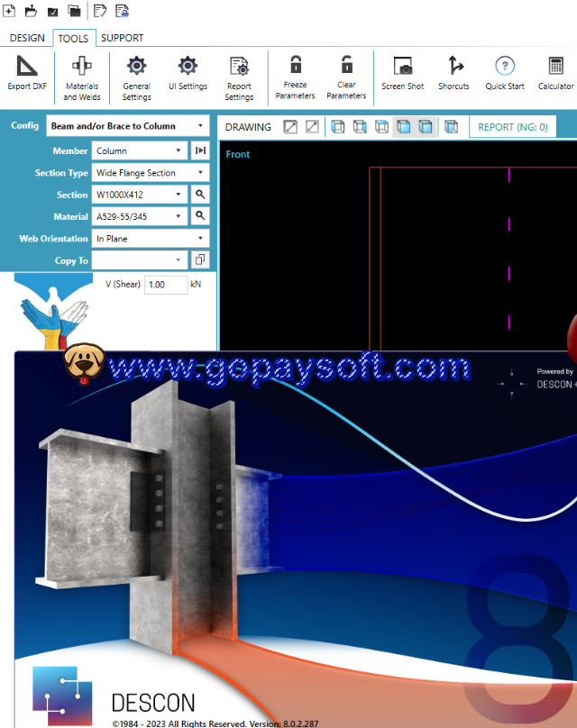Search sections with the magnifier beside W1000X412
Viewport: 577px width, 728px height.
[200, 194]
